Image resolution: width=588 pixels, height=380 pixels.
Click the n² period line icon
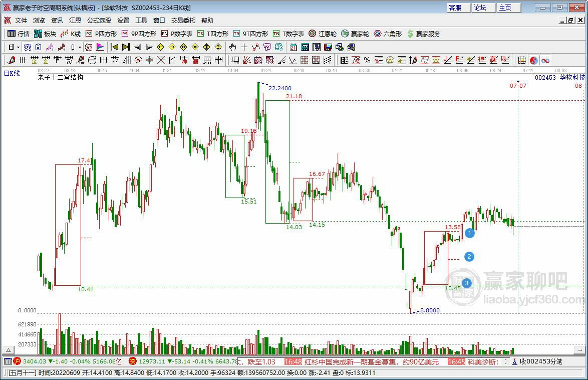tap(115, 60)
